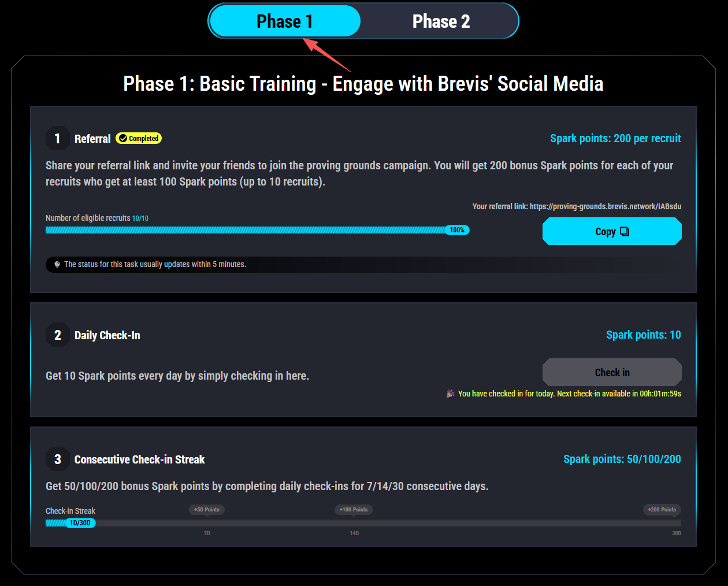Click the Copy button for the referral link

click(611, 231)
